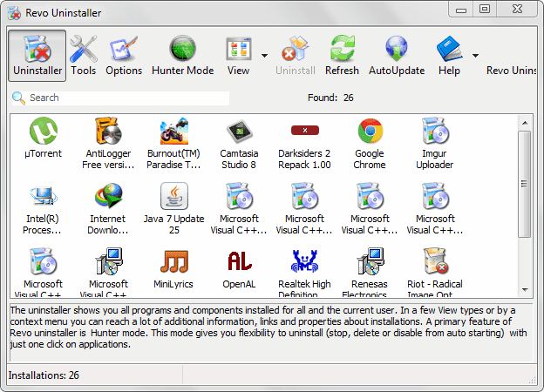Expand the Help dropdown arrow
544x392 pixels.
[x=475, y=56]
